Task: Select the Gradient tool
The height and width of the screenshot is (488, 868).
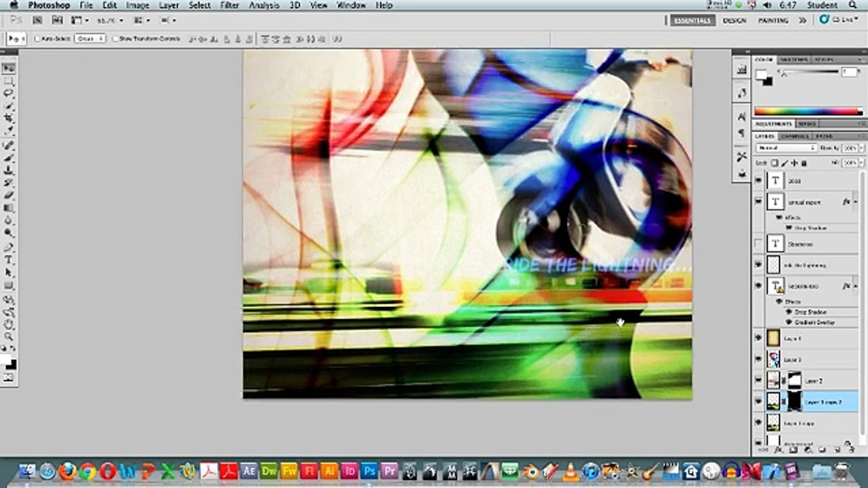Action: click(x=9, y=207)
